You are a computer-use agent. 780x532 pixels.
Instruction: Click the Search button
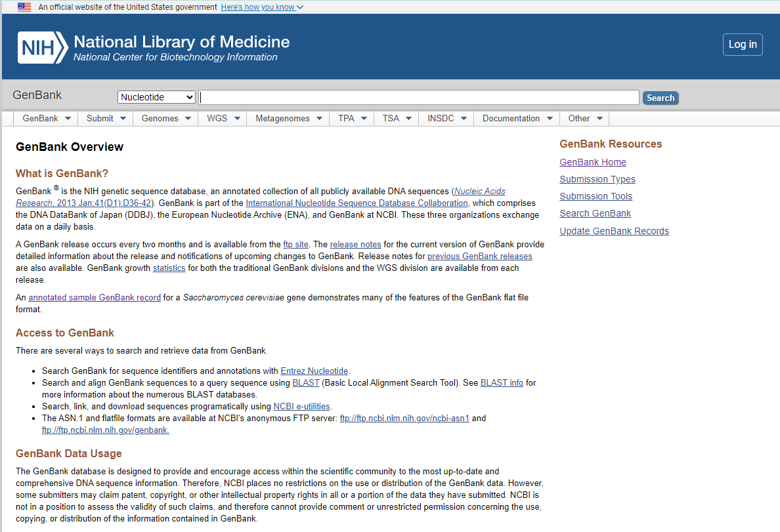[x=660, y=98]
